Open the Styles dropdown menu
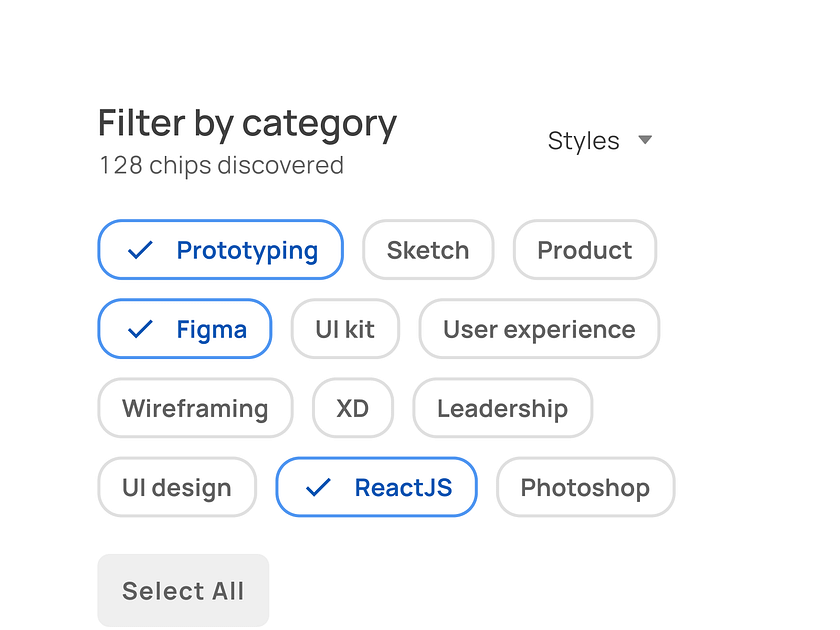The image size is (840, 630). pyautogui.click(x=584, y=140)
